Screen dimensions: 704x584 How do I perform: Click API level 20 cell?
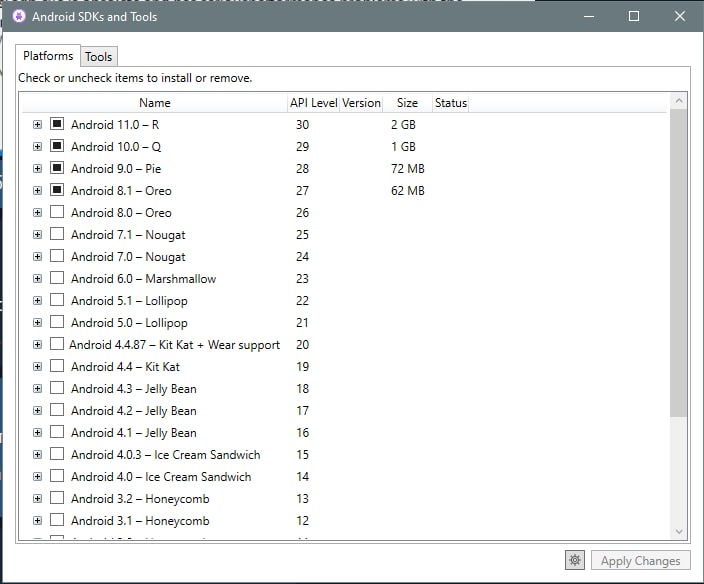point(303,344)
